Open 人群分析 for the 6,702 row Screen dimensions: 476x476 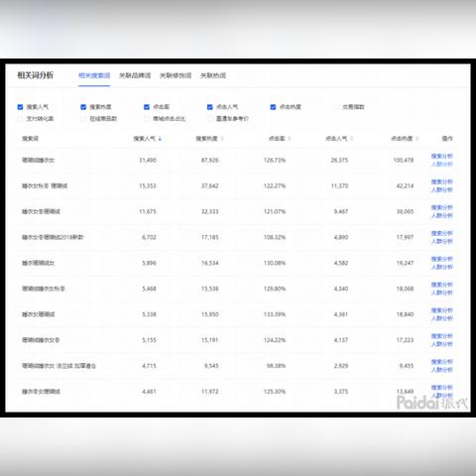[441, 241]
